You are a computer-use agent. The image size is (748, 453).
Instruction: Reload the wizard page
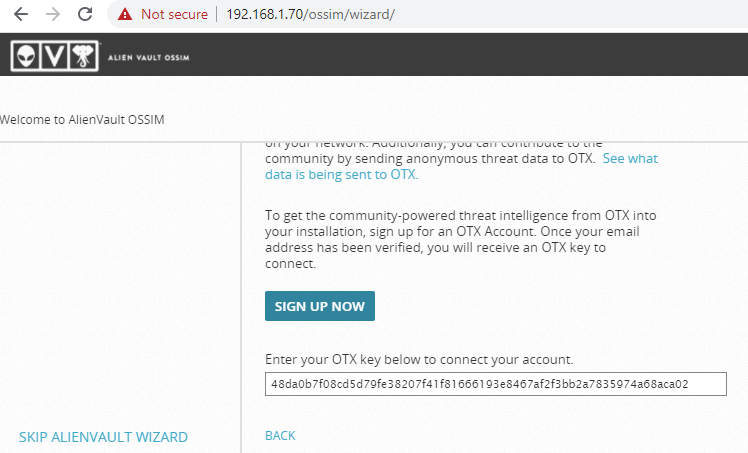85,15
